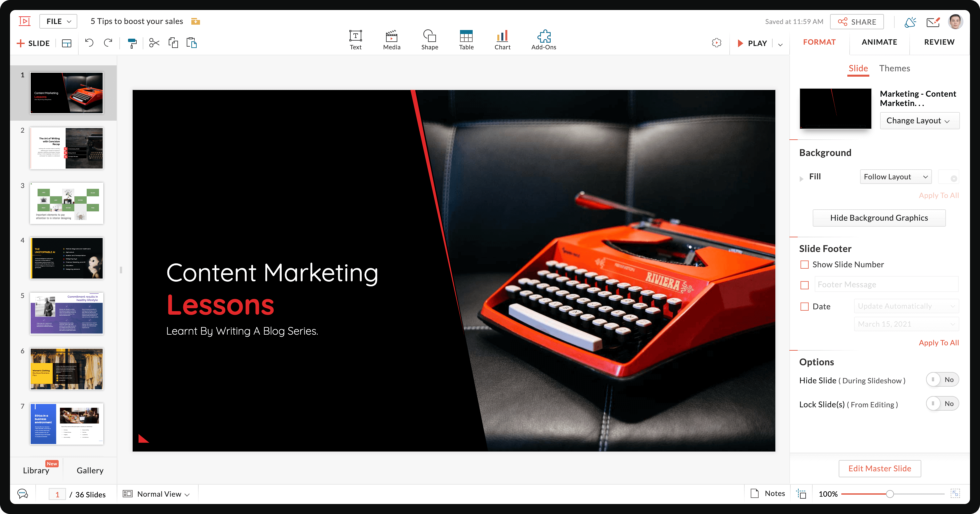Toggle Hide Slide during slideshow switch
The image size is (980, 514).
tap(942, 380)
